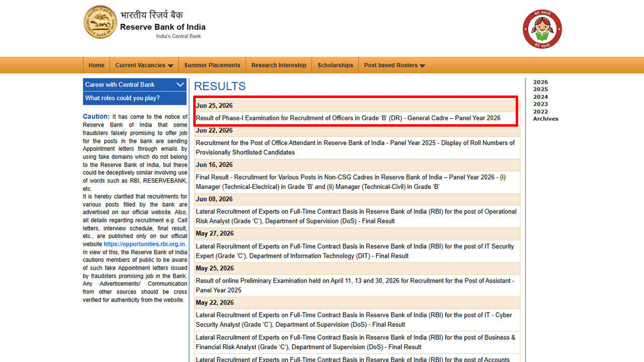The width and height of the screenshot is (644, 362).
Task: Click the Hindi bank name text in header
Action: pyautogui.click(x=151, y=15)
